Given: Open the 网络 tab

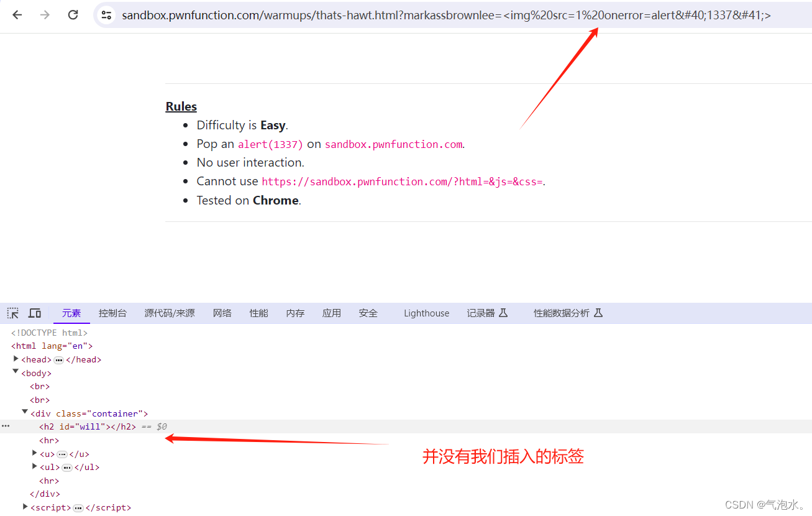Looking at the screenshot, I should tap(222, 313).
